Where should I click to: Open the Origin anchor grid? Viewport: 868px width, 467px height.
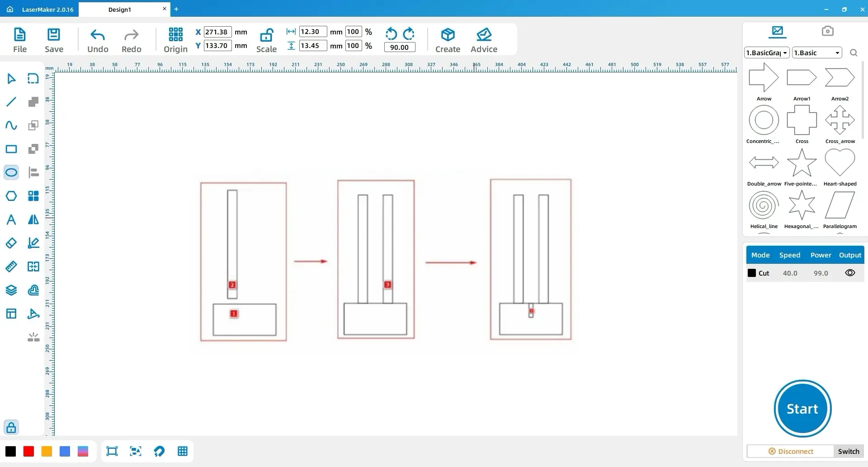click(x=175, y=40)
